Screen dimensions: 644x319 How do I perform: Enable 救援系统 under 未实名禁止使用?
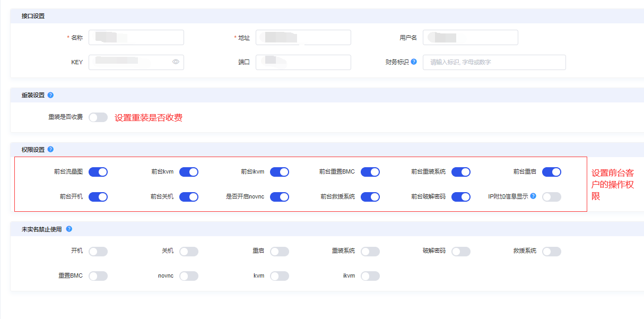point(552,252)
